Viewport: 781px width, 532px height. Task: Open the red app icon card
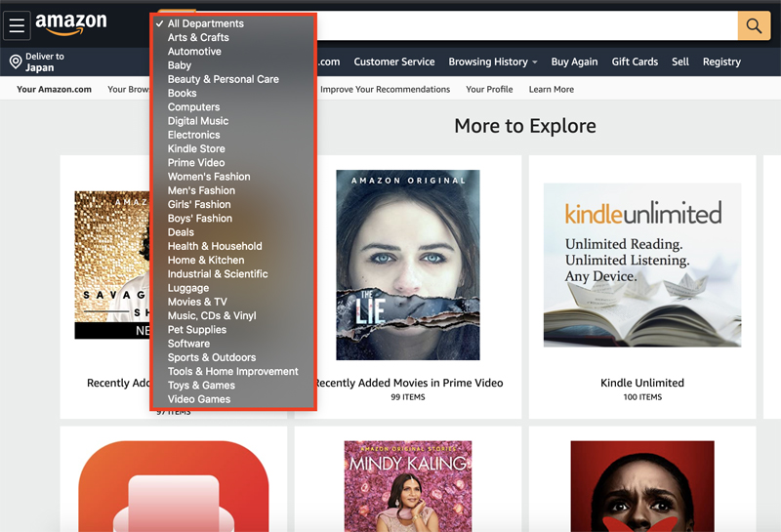[174, 486]
